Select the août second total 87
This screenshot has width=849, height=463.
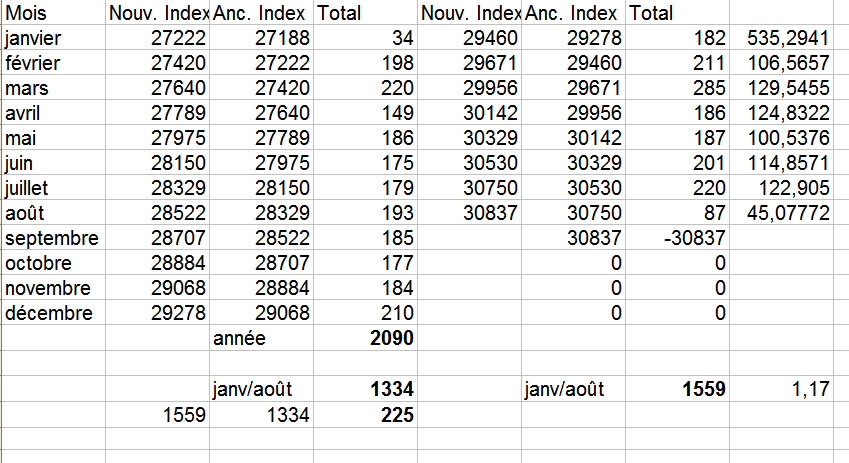click(677, 212)
